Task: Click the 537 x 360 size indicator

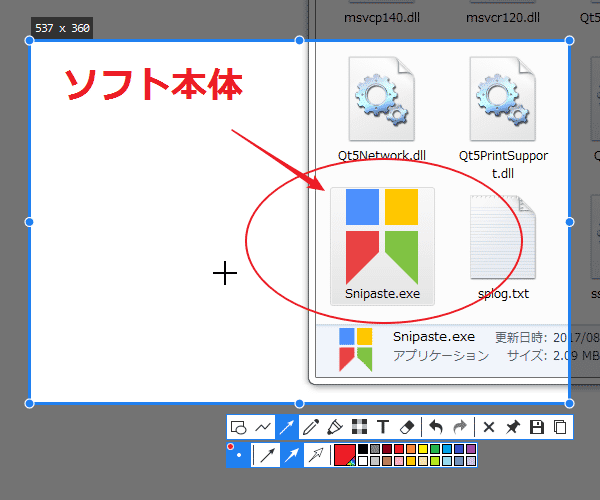Action: (62, 28)
